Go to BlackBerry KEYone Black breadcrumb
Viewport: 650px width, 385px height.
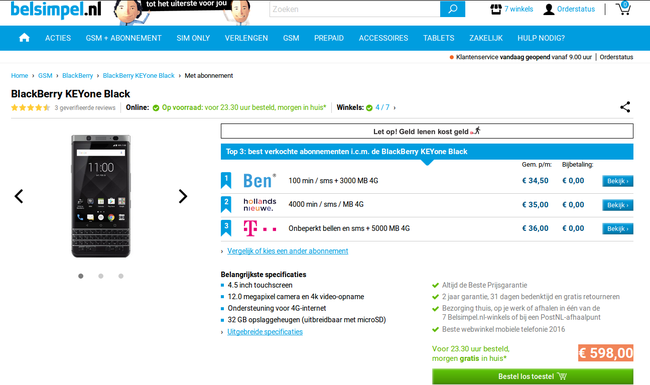(138, 75)
